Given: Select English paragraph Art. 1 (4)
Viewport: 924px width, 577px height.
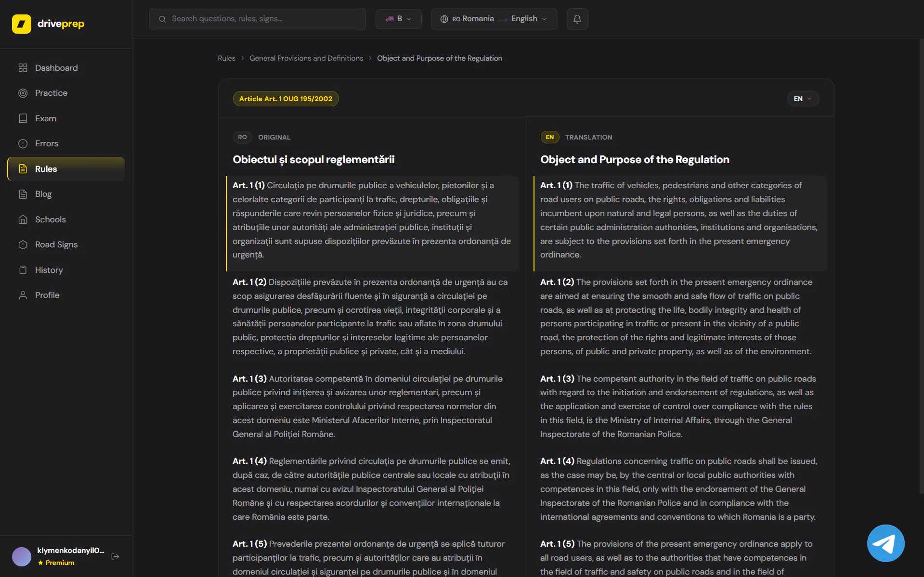Looking at the screenshot, I should click(679, 489).
